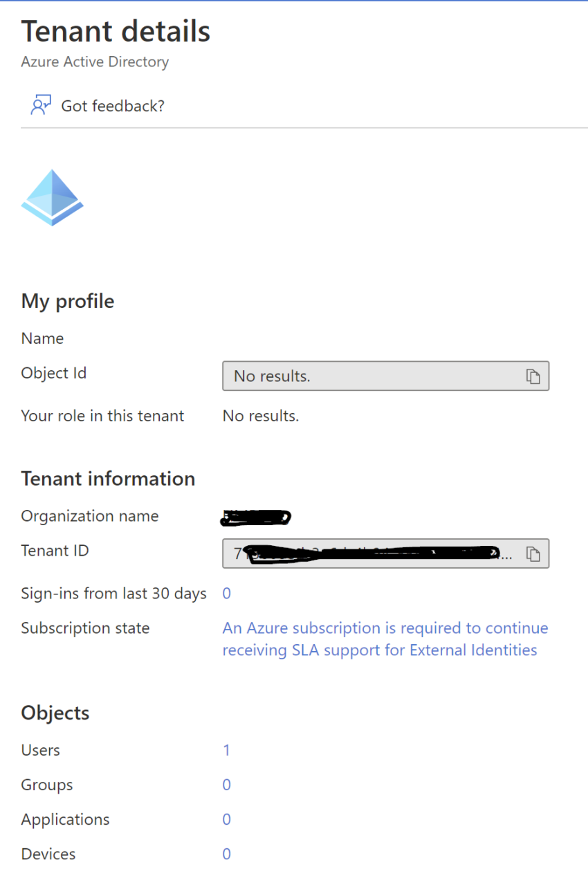Click the role's No results text
Screen dimensions: 588x896
pos(261,416)
